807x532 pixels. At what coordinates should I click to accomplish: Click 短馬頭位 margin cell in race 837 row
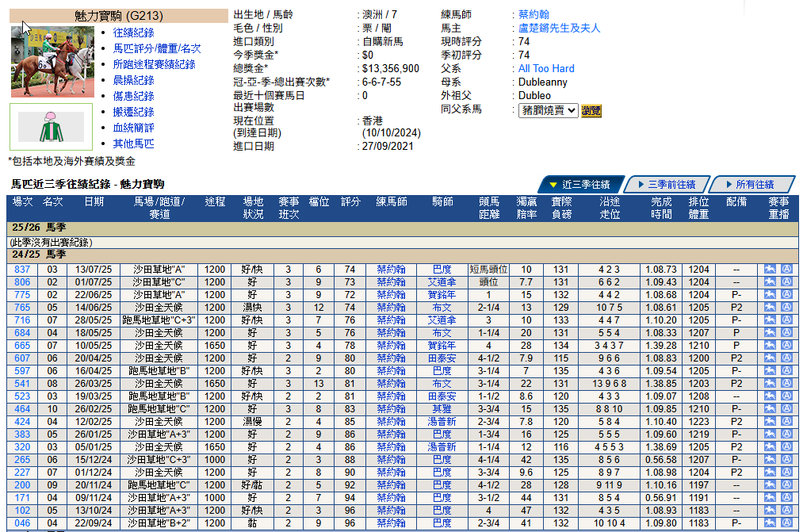point(488,269)
